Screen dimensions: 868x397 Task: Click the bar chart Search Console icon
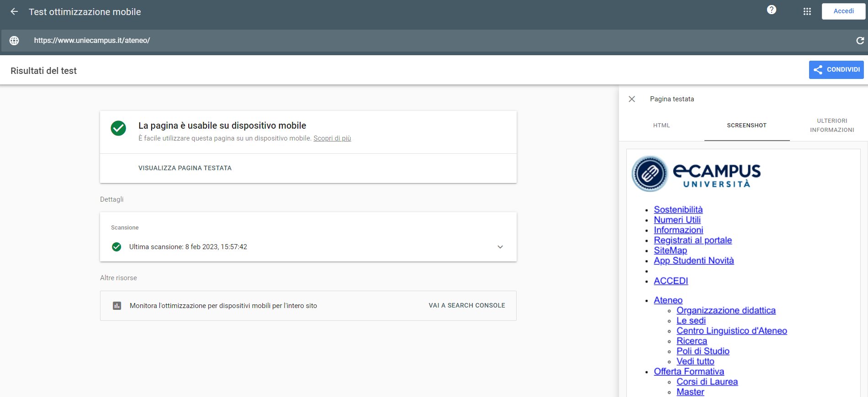click(x=117, y=306)
